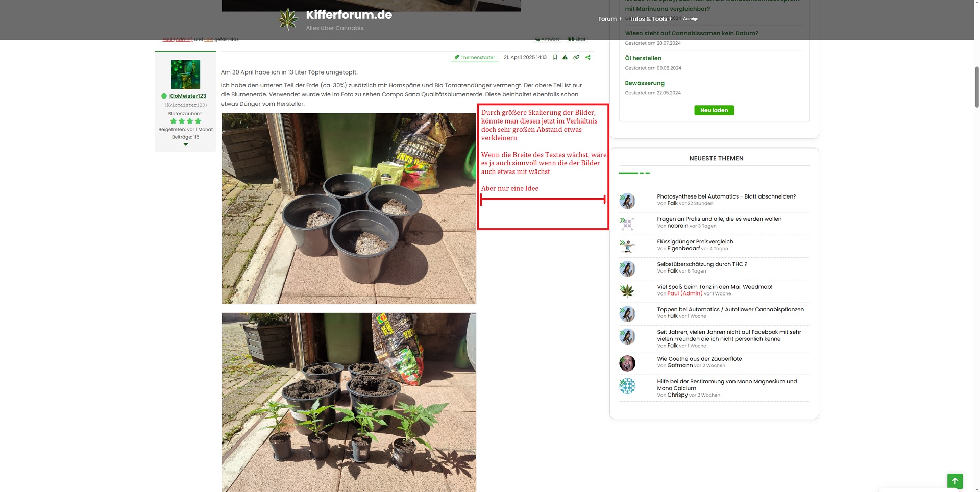Open Paul (Admin) like link

(177, 39)
